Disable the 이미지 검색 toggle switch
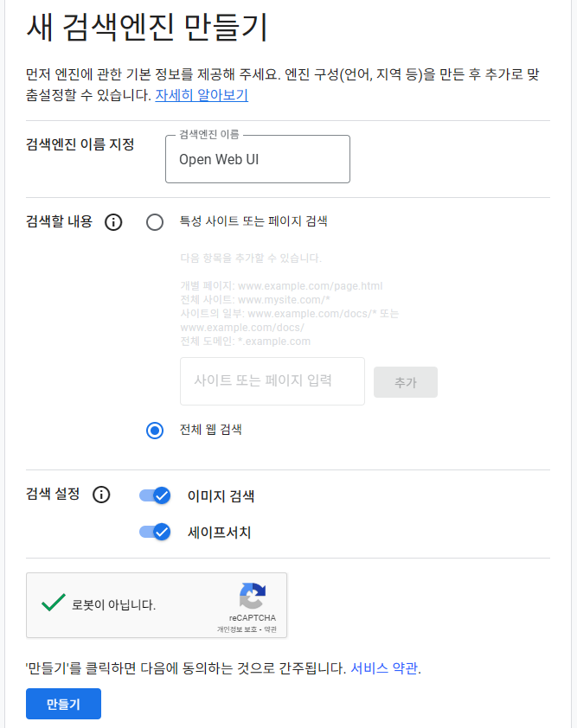The width and height of the screenshot is (577, 728). pos(155,495)
